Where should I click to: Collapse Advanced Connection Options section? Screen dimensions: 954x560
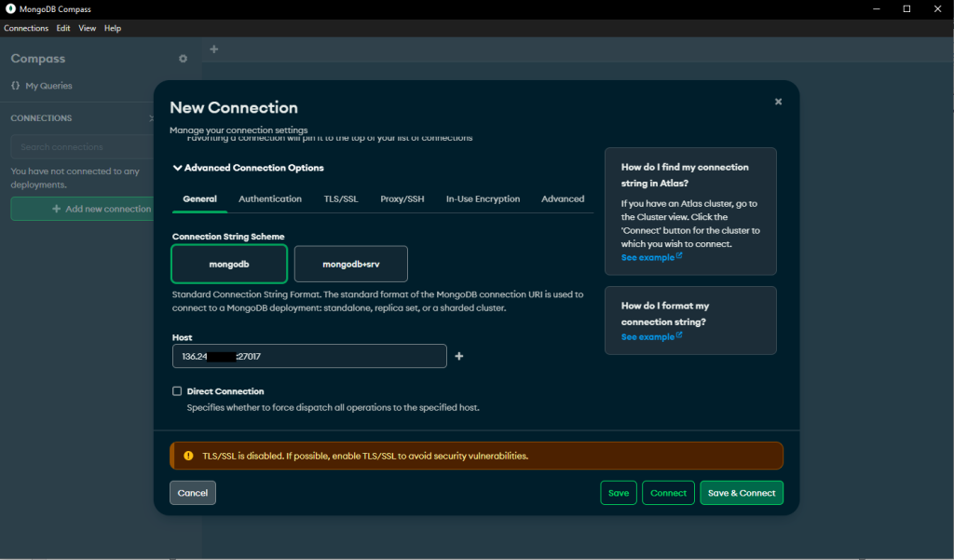tap(248, 168)
